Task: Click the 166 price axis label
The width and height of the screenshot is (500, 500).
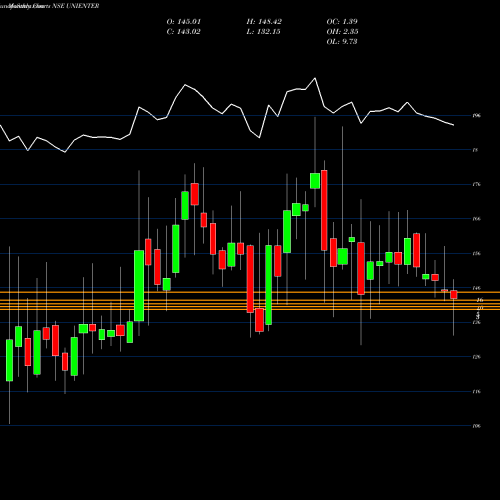Action: (x=477, y=219)
